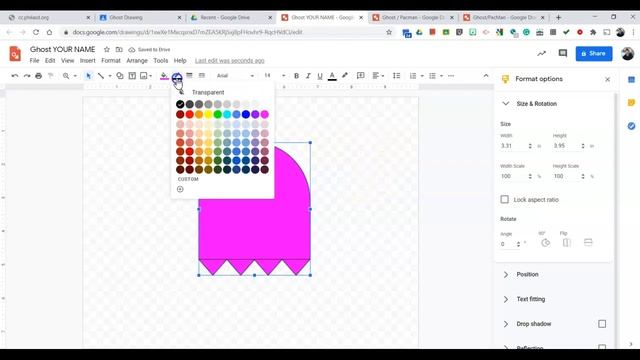Click the More toolbar options ellipsis
The image size is (640, 360).
(x=451, y=76)
